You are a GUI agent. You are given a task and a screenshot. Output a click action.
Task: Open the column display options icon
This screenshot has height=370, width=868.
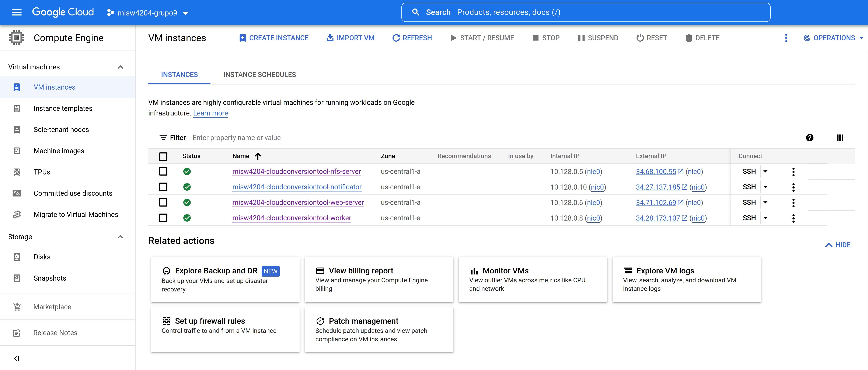[x=840, y=138]
